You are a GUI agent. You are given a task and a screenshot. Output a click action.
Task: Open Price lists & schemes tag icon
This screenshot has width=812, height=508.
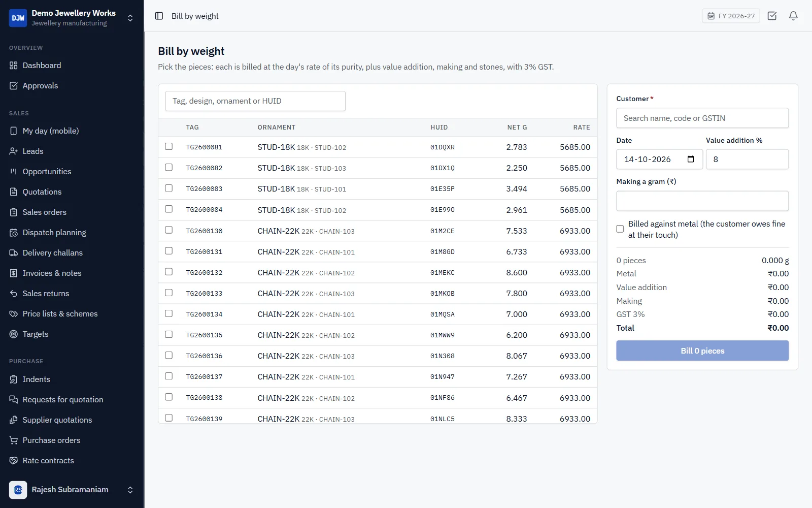(14, 314)
